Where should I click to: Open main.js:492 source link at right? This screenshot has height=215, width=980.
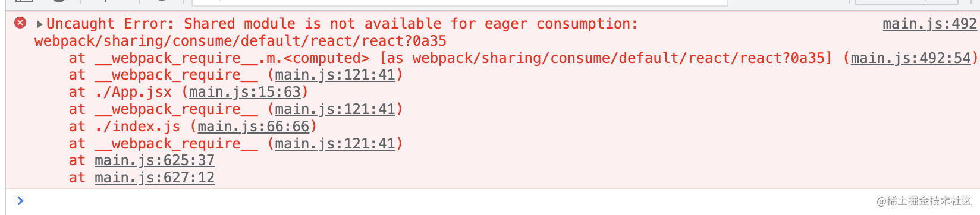tap(929, 24)
